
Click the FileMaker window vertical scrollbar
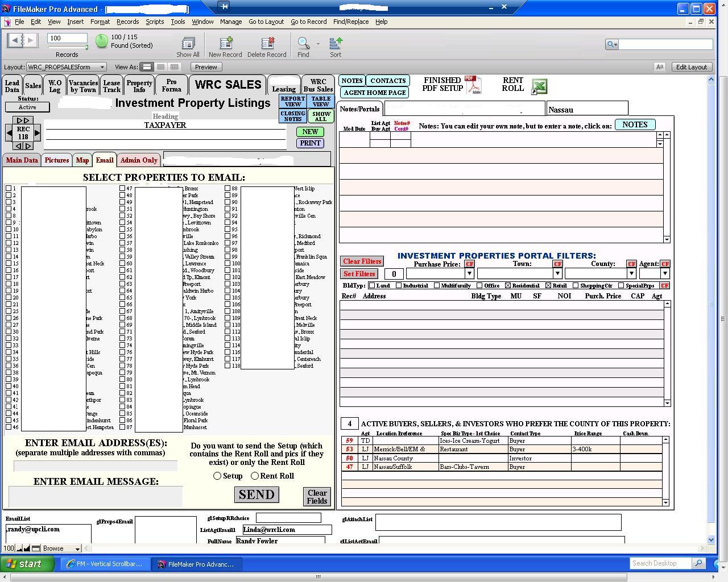point(711,309)
